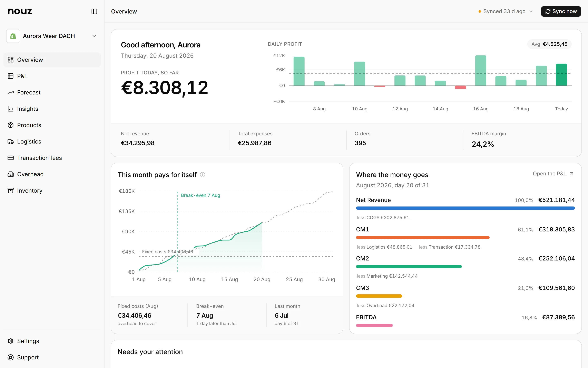Open the Inventory page
The height and width of the screenshot is (368, 588).
pyautogui.click(x=52, y=191)
